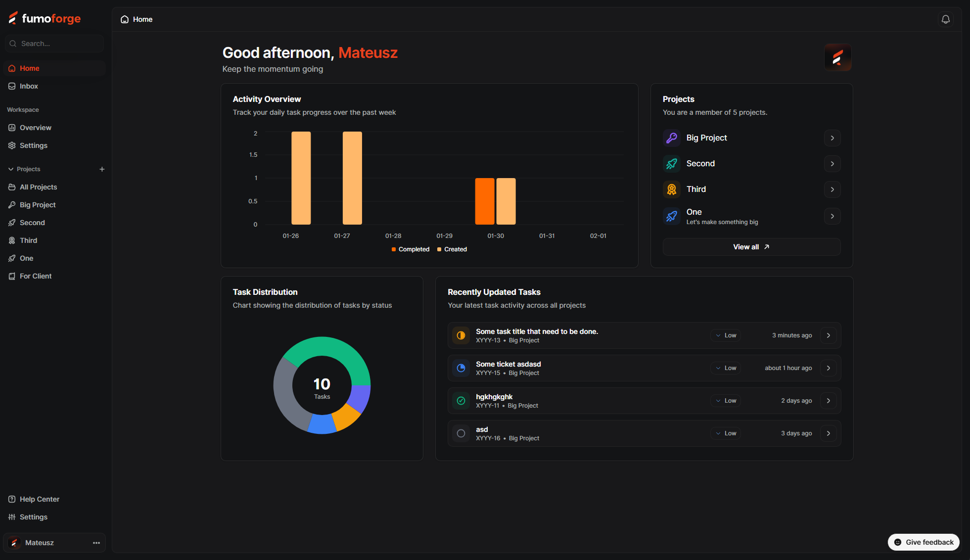
Task: Click the green check status icon of hgkhgkghk
Action: click(x=461, y=401)
